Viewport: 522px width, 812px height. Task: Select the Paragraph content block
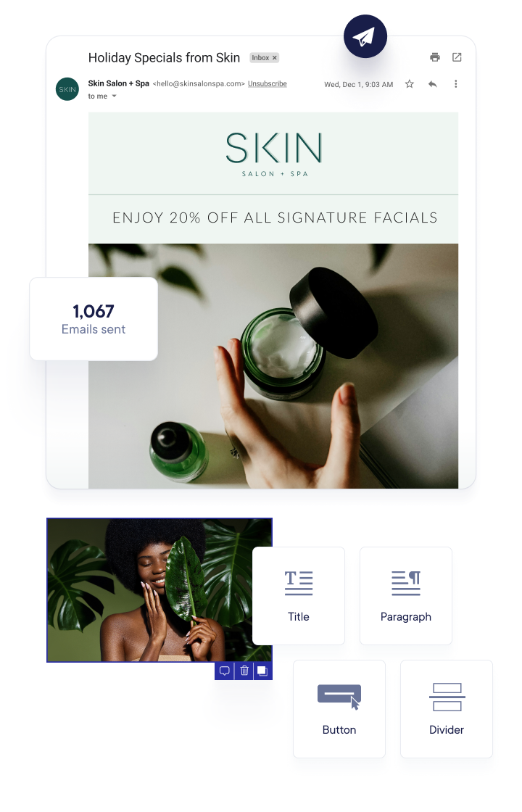(x=406, y=595)
